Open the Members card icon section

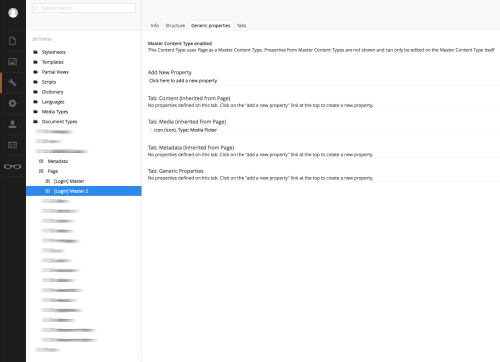coord(12,145)
